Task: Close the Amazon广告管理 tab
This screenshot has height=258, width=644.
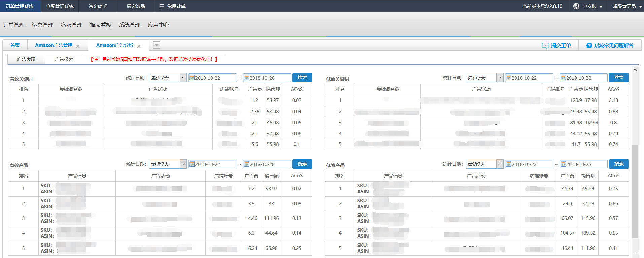Action: 78,46
